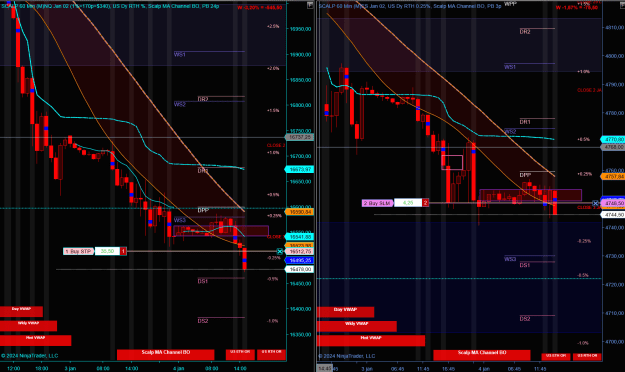625x372 pixels.
Task: Click the orange 16590,84 price marker
Action: click(300, 212)
